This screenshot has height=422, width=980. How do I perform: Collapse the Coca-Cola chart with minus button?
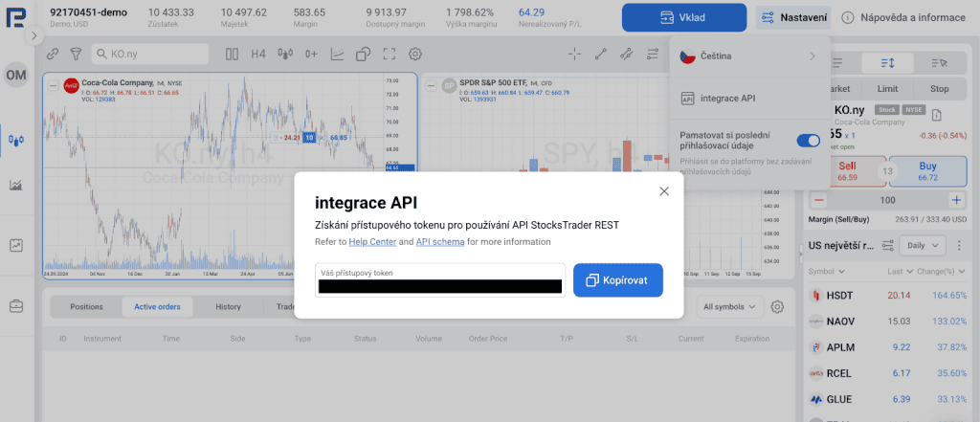54,86
